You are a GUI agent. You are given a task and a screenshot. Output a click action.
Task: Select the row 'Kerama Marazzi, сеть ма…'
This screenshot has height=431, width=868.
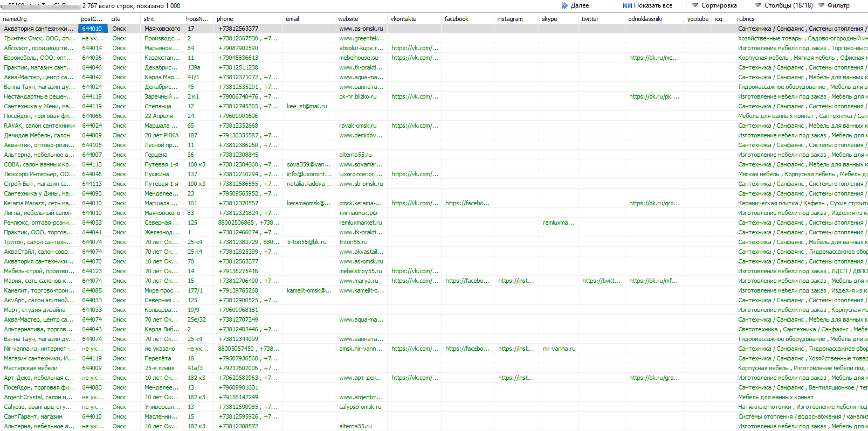coord(434,203)
